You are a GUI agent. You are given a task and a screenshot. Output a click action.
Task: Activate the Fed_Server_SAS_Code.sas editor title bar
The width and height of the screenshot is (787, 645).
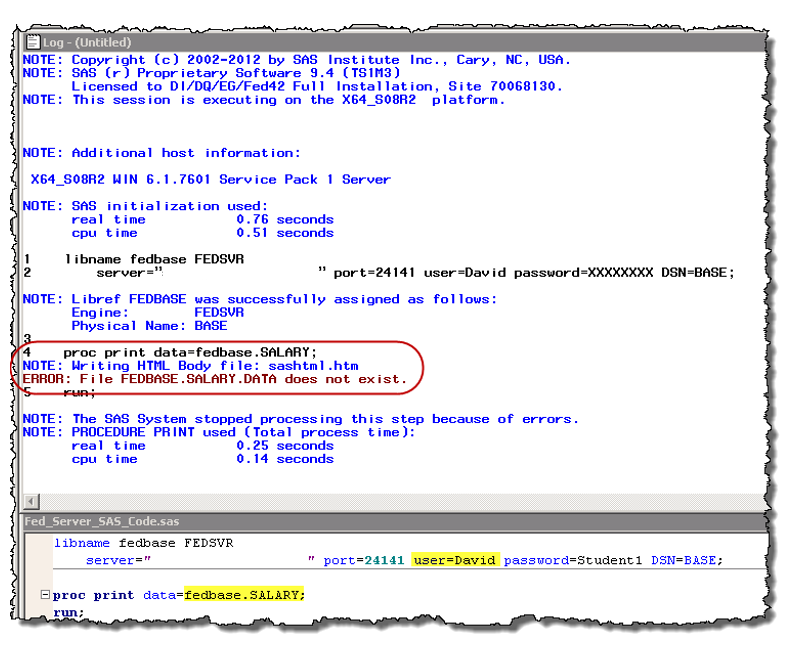click(394, 522)
